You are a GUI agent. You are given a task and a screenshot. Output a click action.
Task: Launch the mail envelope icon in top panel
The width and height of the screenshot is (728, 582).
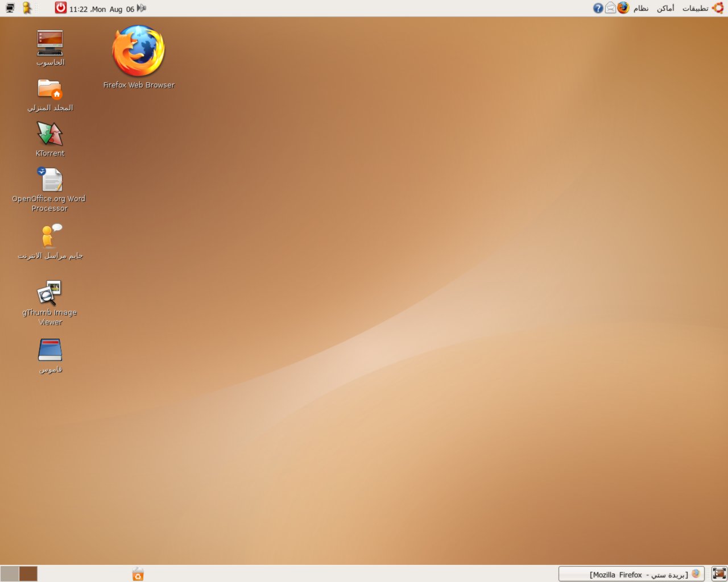pyautogui.click(x=610, y=8)
